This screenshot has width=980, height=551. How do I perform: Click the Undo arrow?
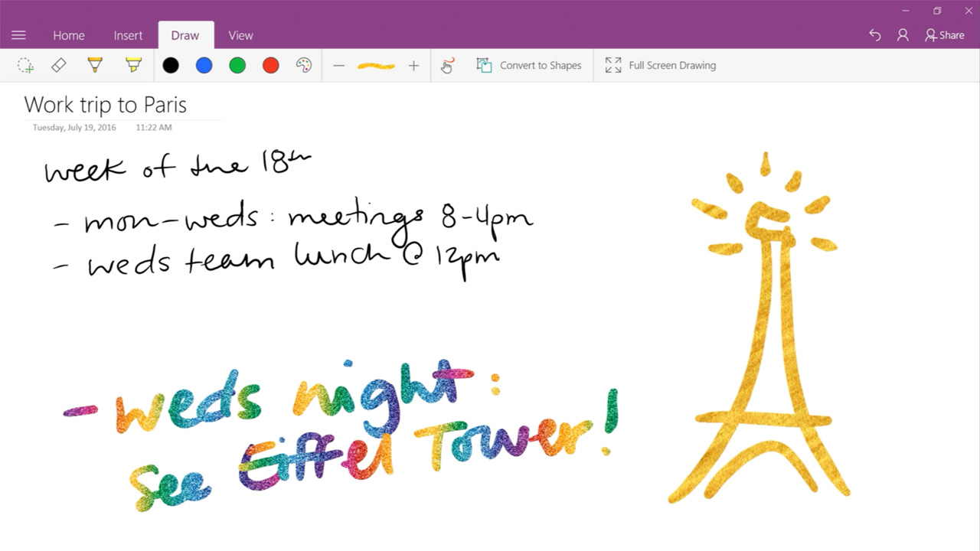click(874, 34)
